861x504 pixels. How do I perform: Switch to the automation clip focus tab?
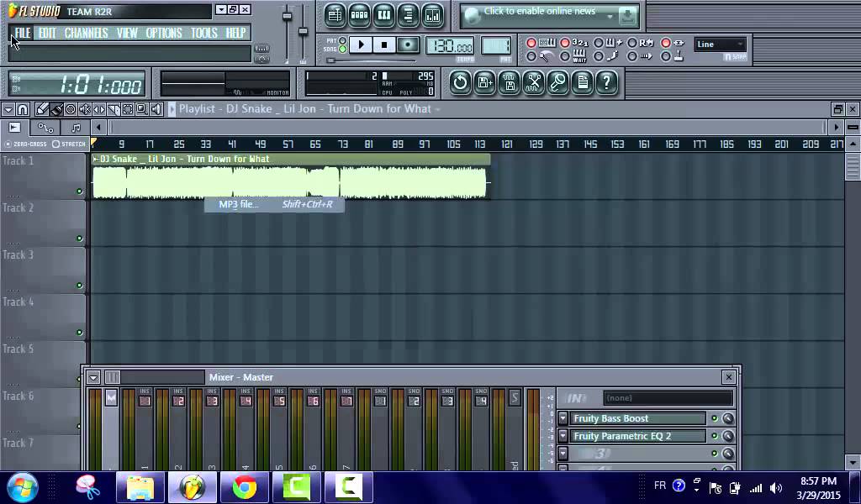coord(45,129)
